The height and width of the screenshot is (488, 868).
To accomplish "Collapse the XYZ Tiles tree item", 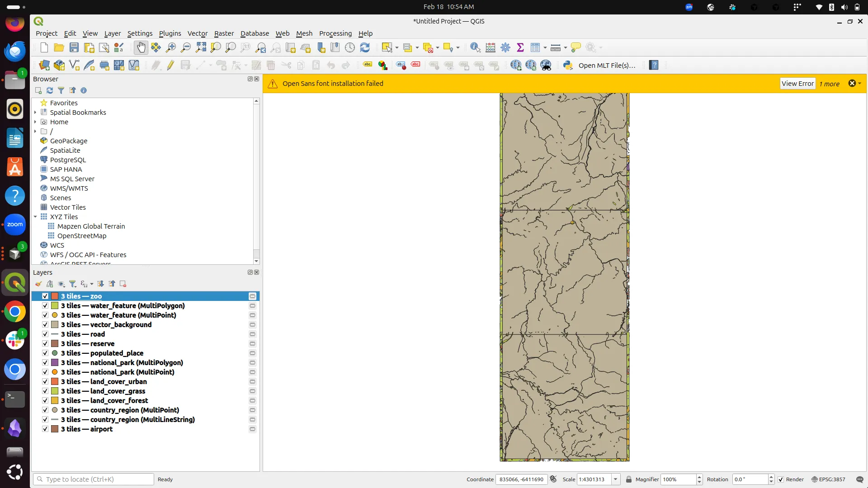I will (x=35, y=217).
